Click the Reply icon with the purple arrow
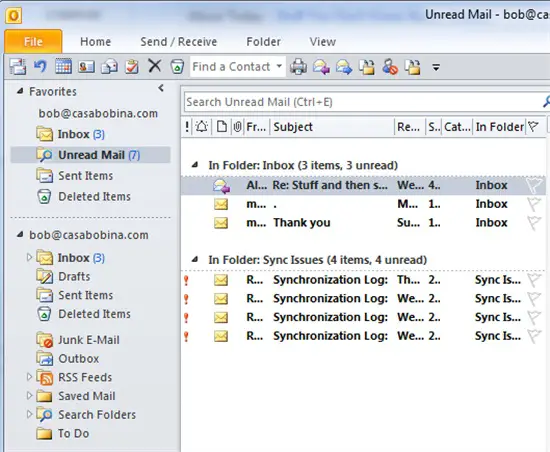 click(321, 67)
